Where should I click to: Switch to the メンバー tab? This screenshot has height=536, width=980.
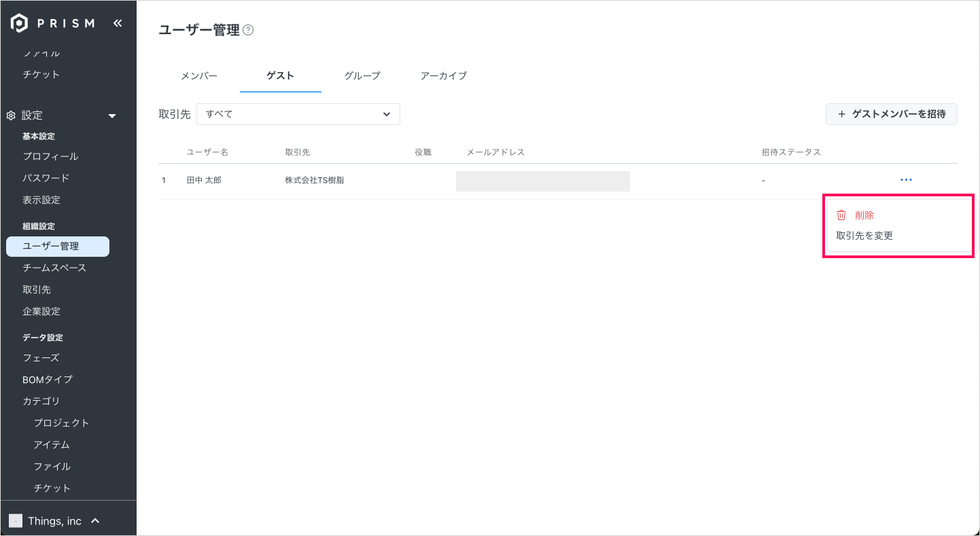(x=199, y=76)
